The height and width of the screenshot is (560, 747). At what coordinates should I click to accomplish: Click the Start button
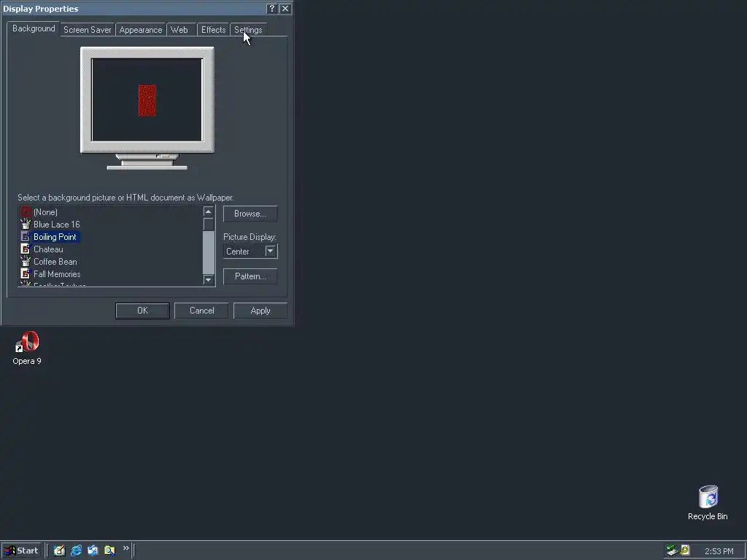click(x=22, y=551)
